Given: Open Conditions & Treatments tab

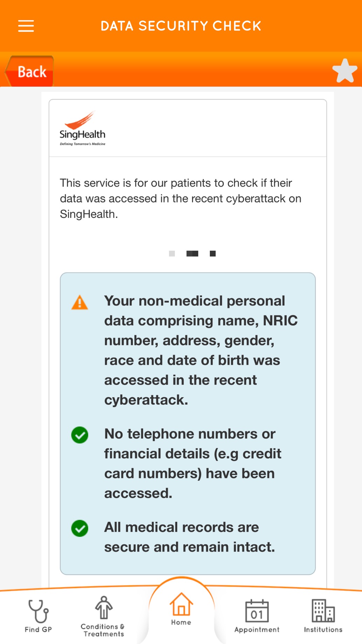Looking at the screenshot, I should point(103,617).
